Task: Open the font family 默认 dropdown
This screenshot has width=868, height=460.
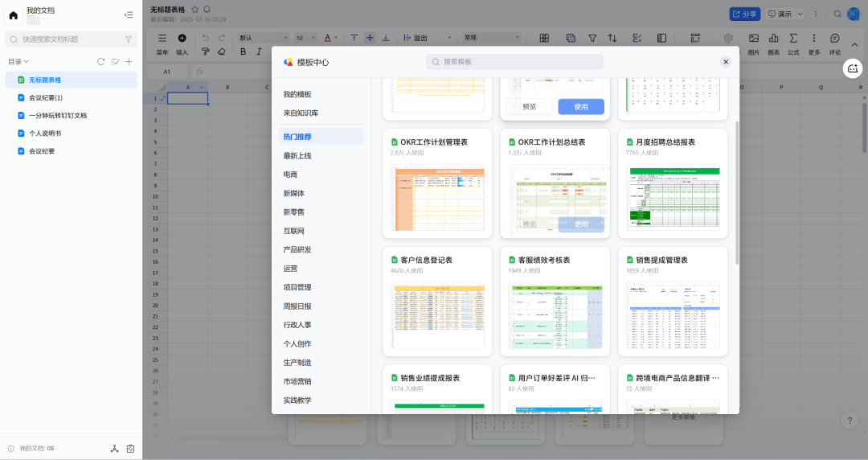Action: [x=264, y=38]
